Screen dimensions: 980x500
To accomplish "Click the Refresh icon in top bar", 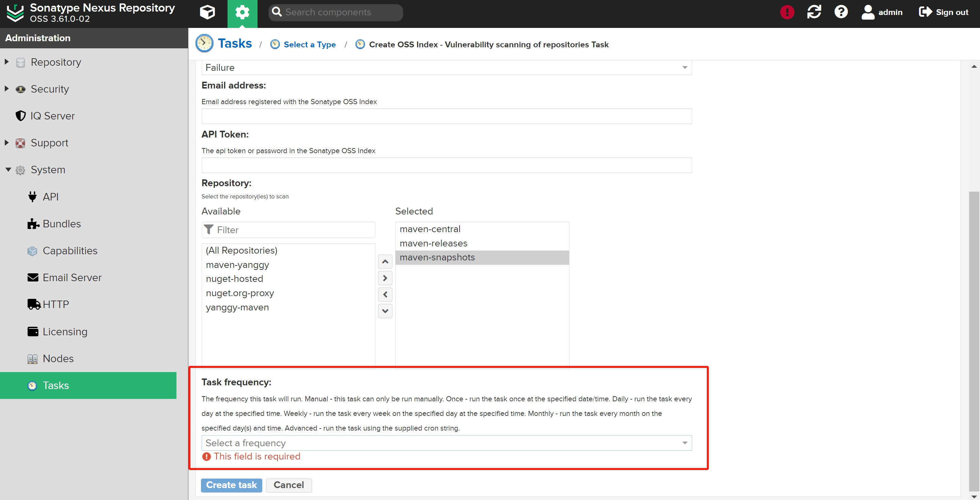I will click(814, 12).
